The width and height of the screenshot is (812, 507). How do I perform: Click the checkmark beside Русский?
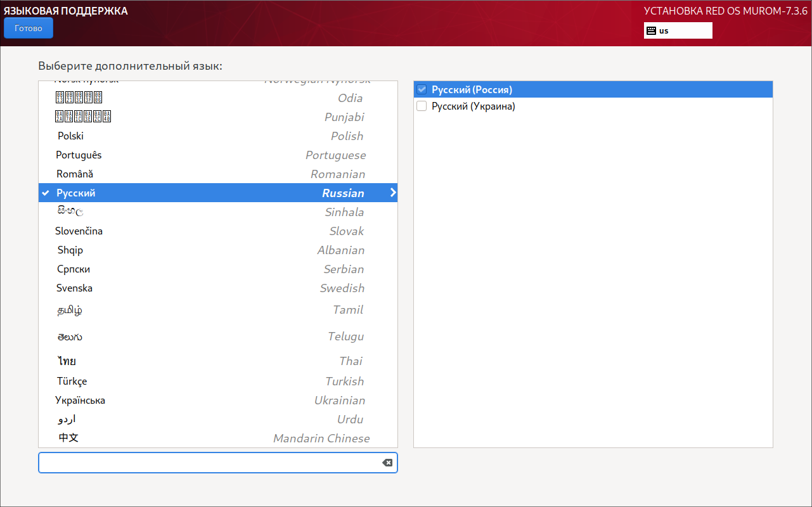click(46, 193)
